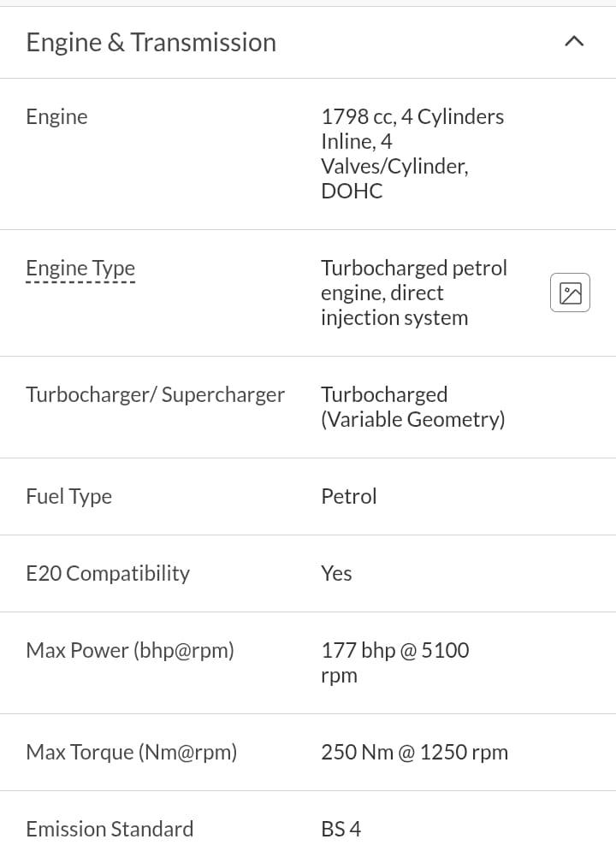Select the E20 Compatibility label
The height and width of the screenshot is (857, 616).
coord(108,573)
